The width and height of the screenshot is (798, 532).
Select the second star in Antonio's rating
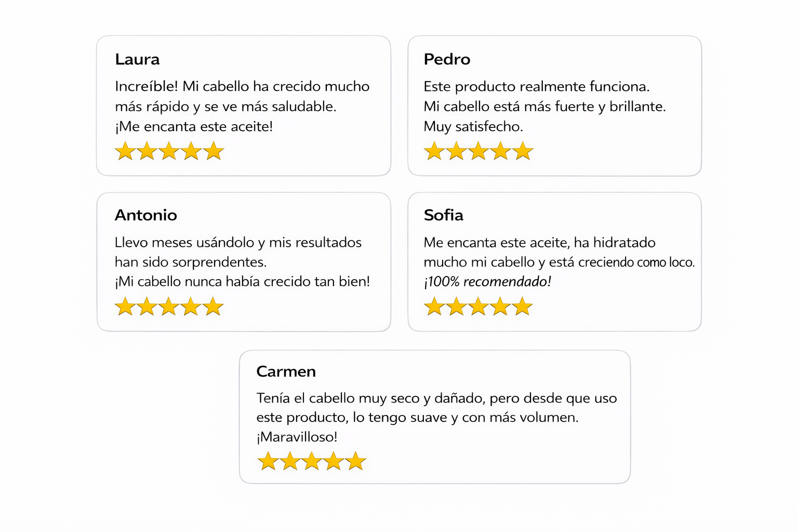[x=147, y=307]
